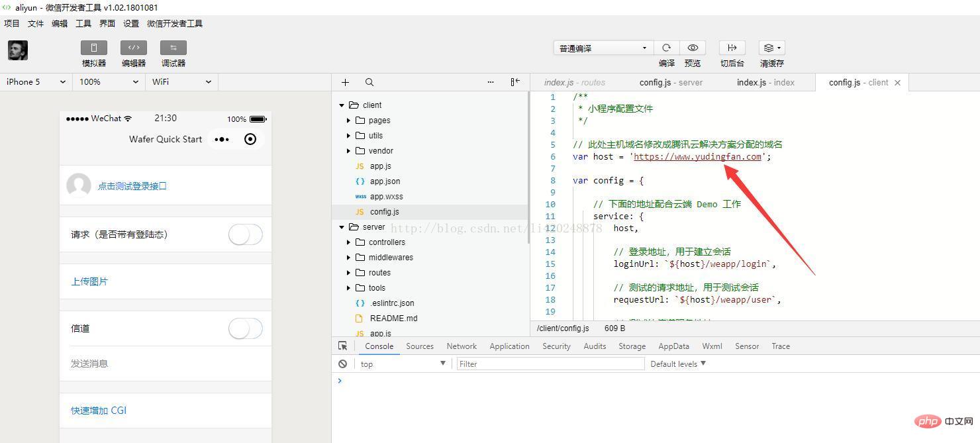This screenshot has height=443, width=980.
Task: Toggle the simulator panel button
Action: click(x=94, y=48)
